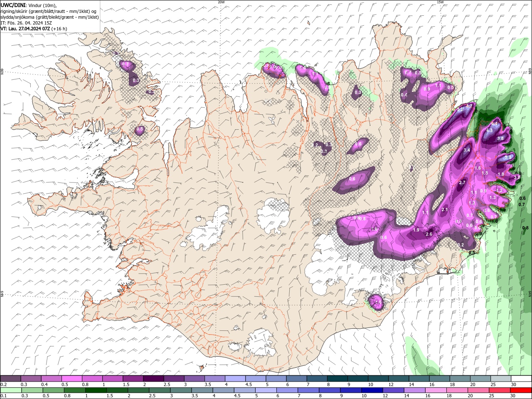Click the pale green 0.1 swatch in lower legend
This screenshot has height=399, width=532.
tap(11, 390)
